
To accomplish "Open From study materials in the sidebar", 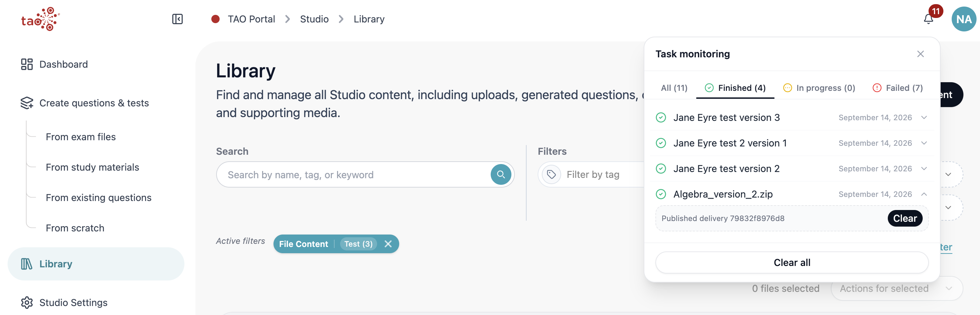I will click(93, 168).
